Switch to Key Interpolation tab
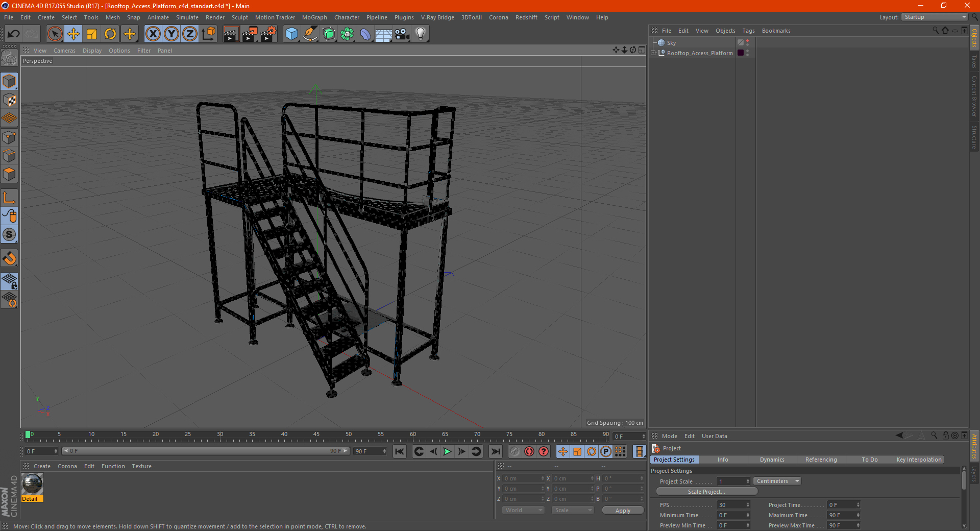The width and height of the screenshot is (980, 531). (919, 460)
